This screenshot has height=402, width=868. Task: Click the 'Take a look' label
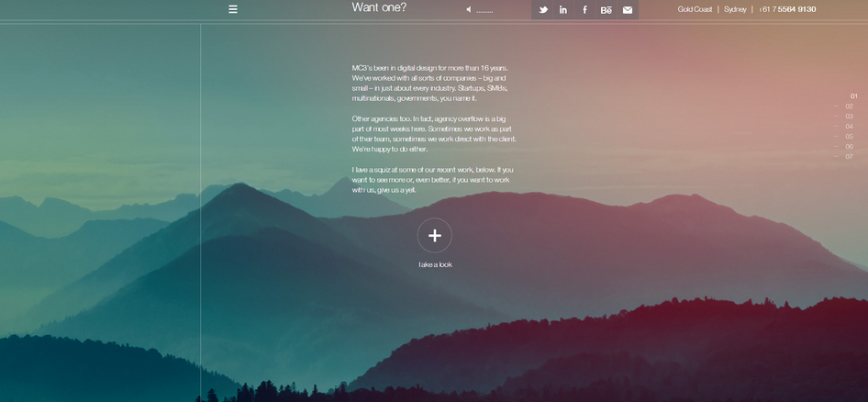(435, 264)
